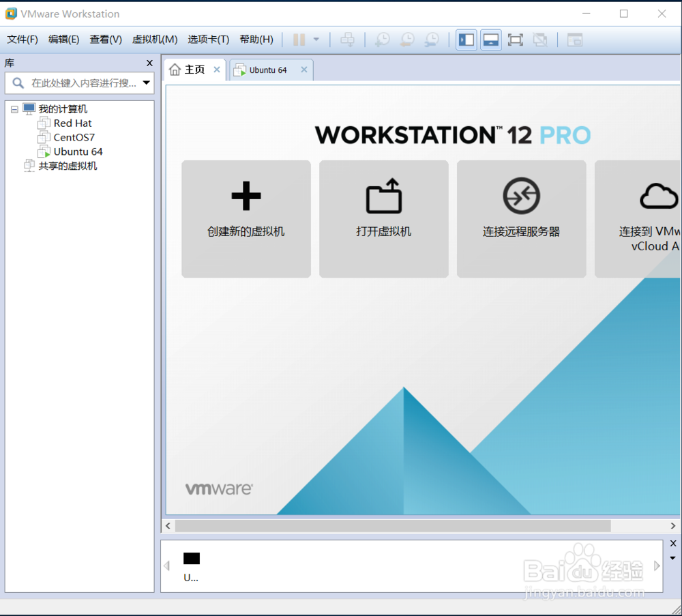The height and width of the screenshot is (616, 682).
Task: Enter full screen mode via toolbar icon
Action: (x=516, y=40)
